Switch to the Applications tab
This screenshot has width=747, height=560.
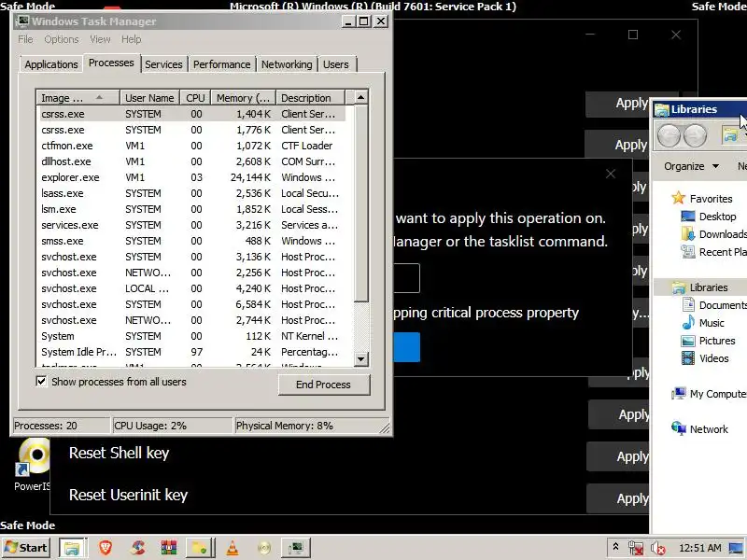(x=51, y=64)
